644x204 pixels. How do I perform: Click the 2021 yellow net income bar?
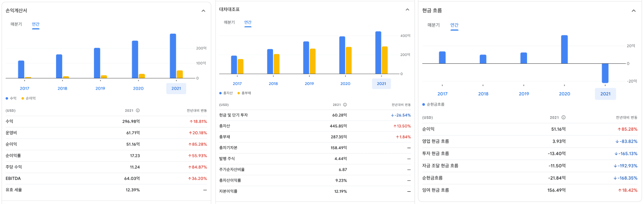coord(180,74)
